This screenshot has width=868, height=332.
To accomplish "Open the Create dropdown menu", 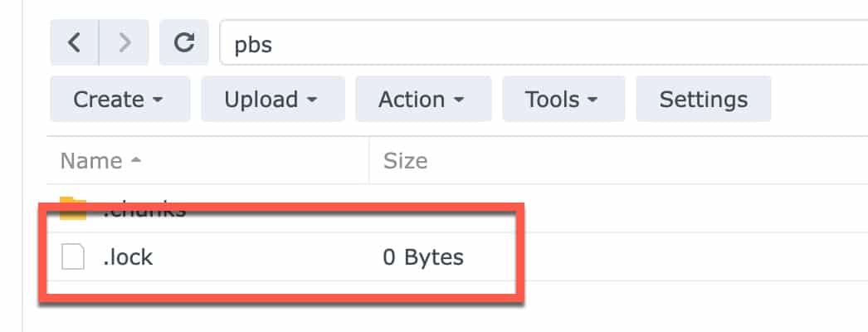I will pos(120,99).
